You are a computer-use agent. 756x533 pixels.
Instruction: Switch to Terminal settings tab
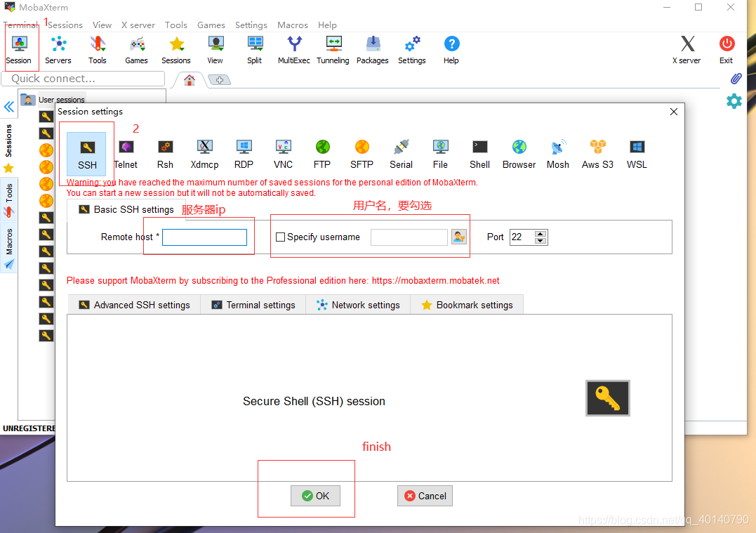[253, 305]
